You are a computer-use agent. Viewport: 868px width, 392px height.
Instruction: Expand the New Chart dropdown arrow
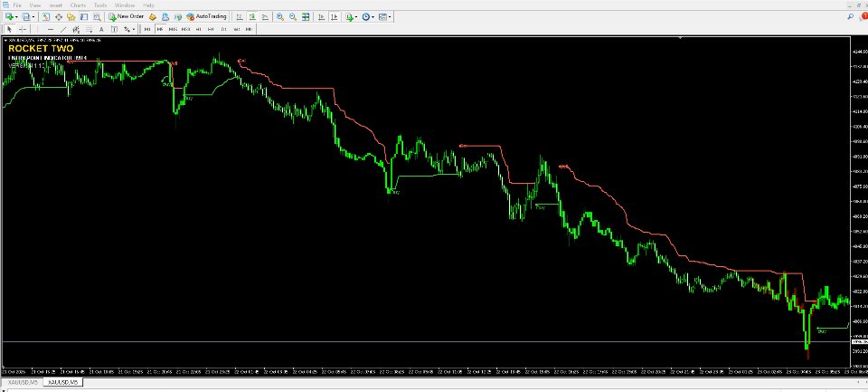pyautogui.click(x=16, y=16)
